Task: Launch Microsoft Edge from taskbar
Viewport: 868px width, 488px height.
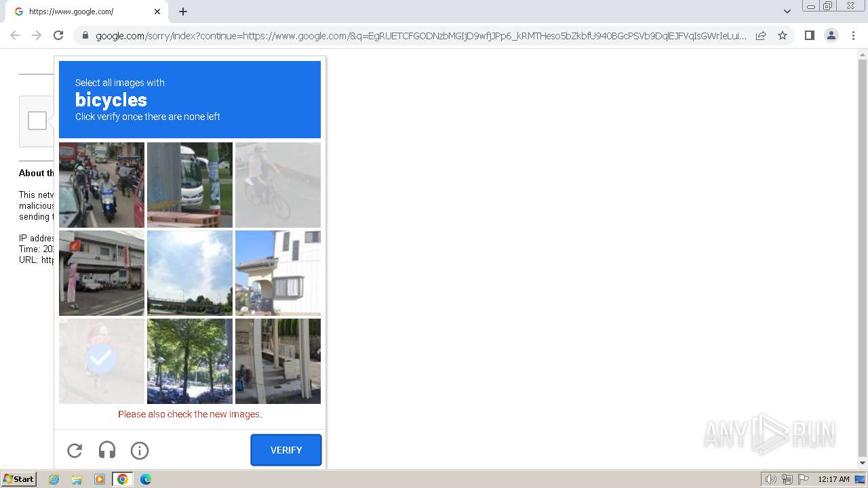Action: [x=146, y=479]
